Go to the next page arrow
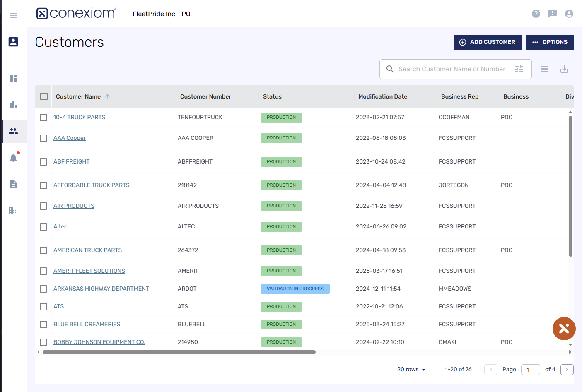 click(567, 370)
